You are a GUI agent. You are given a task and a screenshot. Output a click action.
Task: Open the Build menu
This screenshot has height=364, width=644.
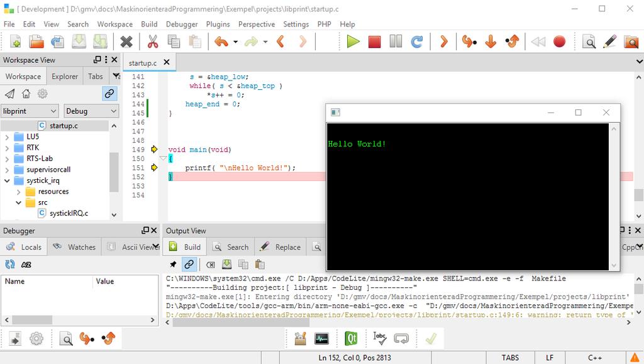149,25
